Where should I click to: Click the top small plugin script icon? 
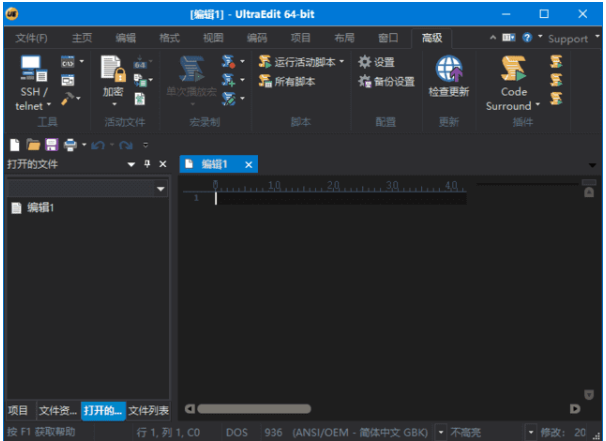coord(556,62)
